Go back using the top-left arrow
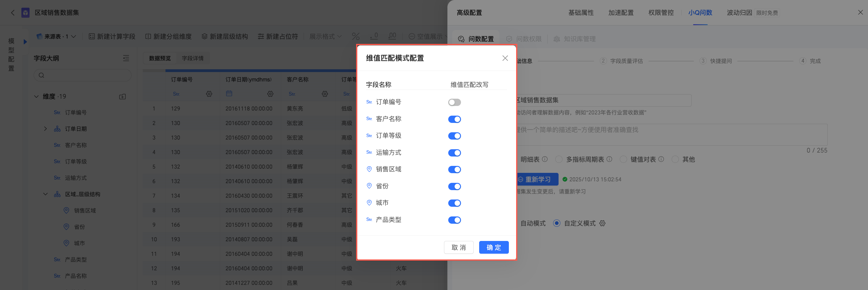The image size is (868, 290). point(13,13)
